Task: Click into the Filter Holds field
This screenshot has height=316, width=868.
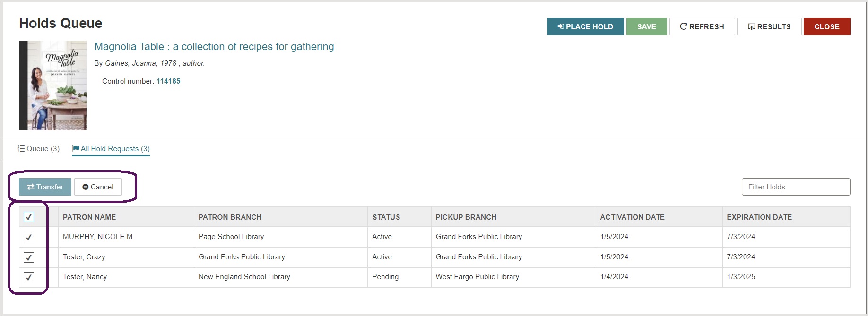Action: [x=795, y=187]
